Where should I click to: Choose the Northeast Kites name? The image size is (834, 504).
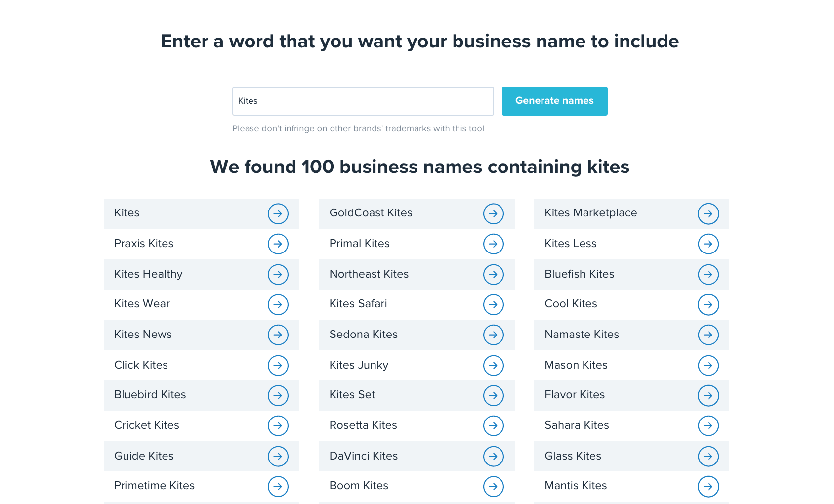tap(369, 274)
